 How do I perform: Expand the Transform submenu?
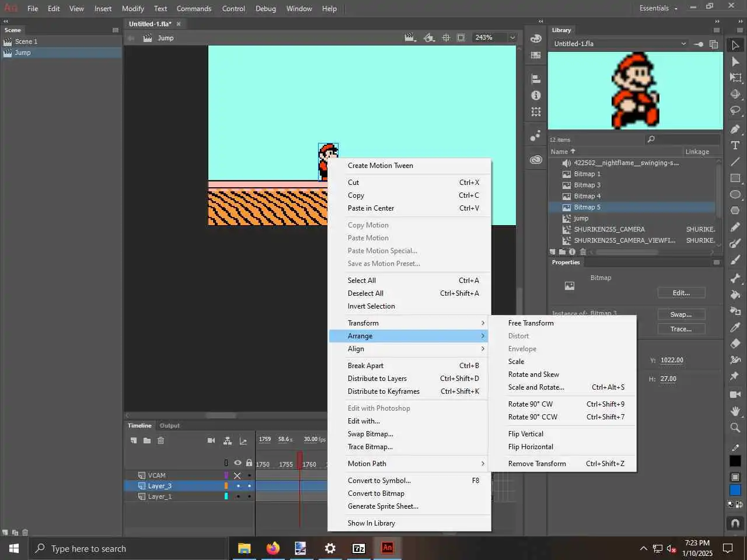pyautogui.click(x=409, y=323)
